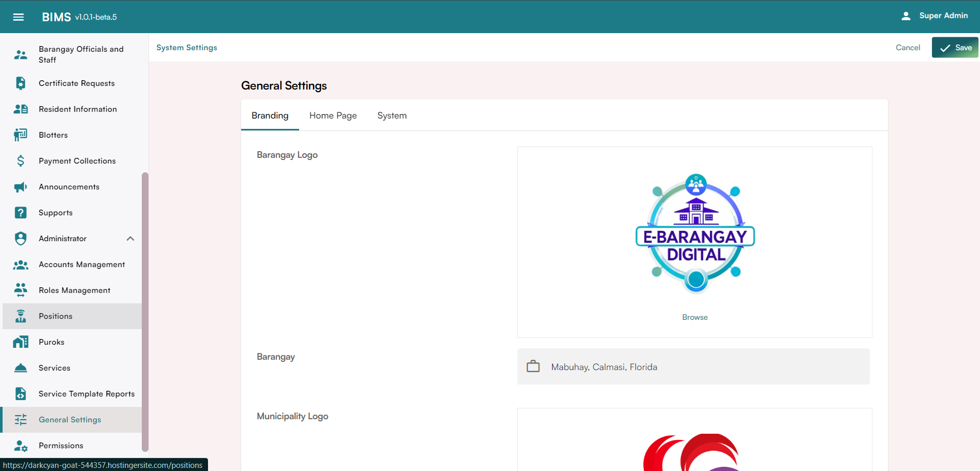Screen dimensions: 980x471
Task: Click the Permissions user-gear icon
Action: (x=21, y=446)
